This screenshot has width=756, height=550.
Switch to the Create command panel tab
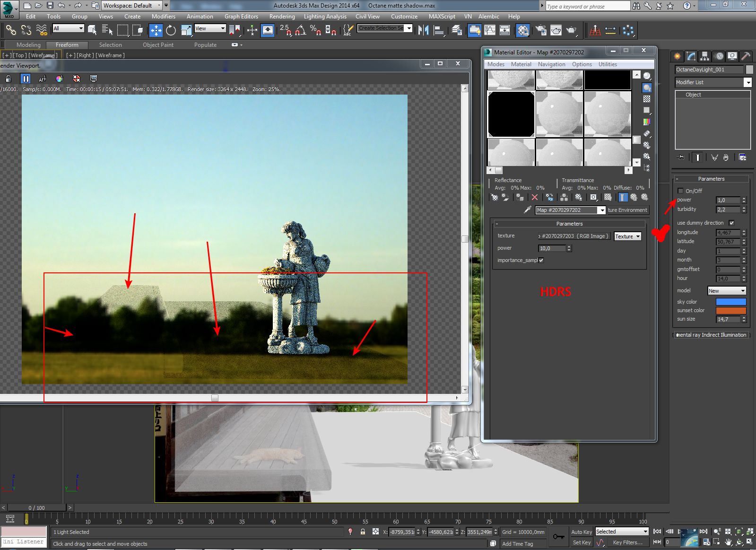[678, 56]
